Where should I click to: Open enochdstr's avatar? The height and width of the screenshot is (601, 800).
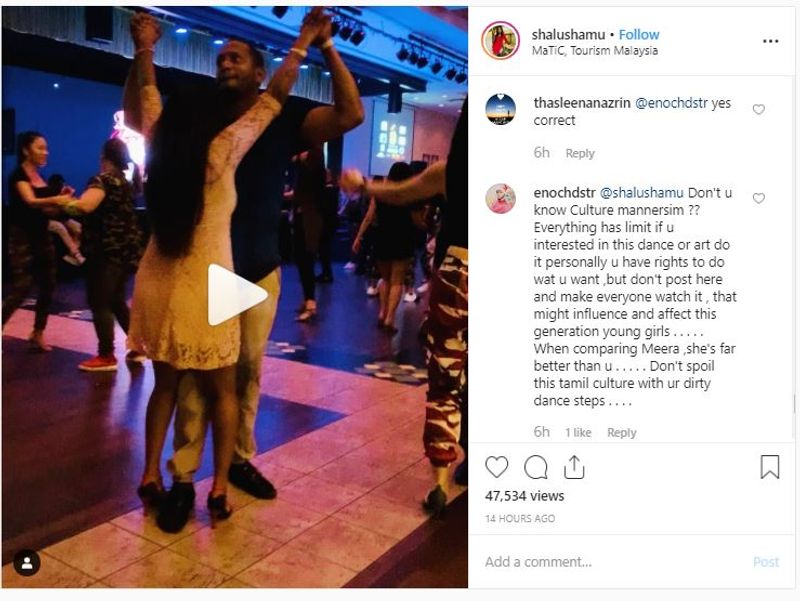(501, 198)
